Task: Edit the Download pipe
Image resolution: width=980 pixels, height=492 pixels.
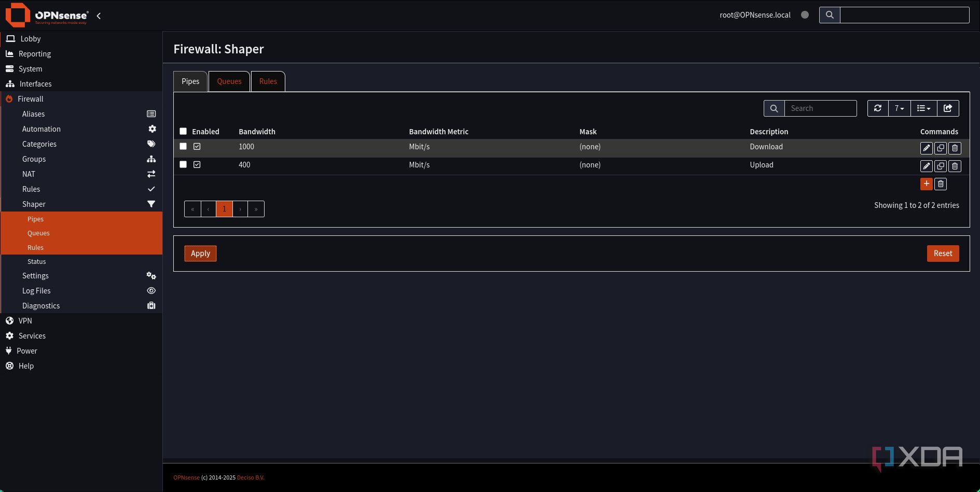Action: [926, 148]
